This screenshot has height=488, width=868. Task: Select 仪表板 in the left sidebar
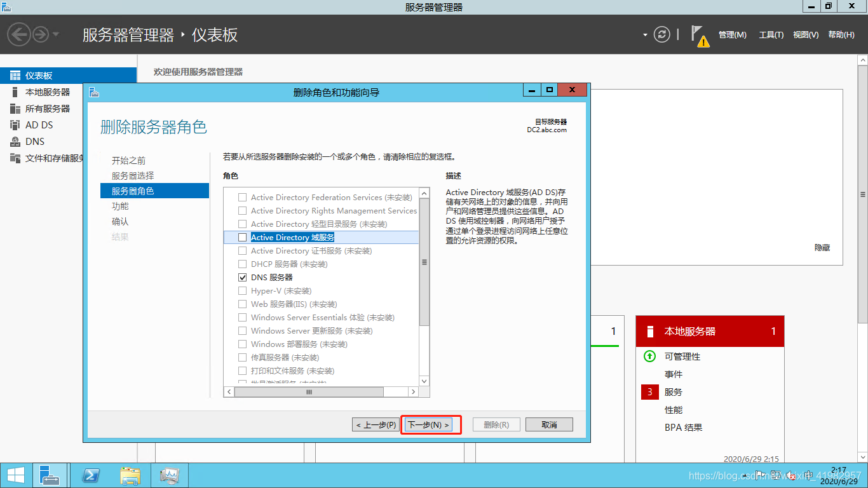point(68,76)
